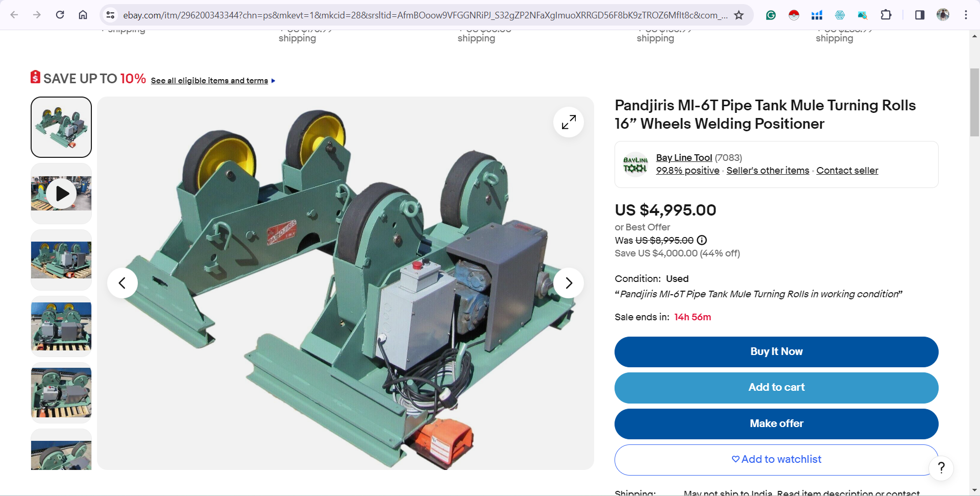Screen dimensions: 980x496
Task: Open the Chrome three-dot menu
Action: pos(966,15)
